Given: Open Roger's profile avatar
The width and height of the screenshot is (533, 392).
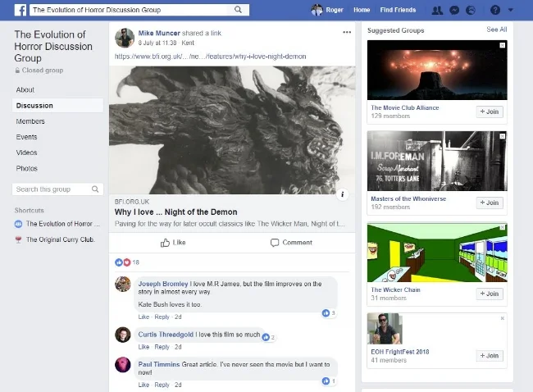Looking at the screenshot, I should click(317, 10).
